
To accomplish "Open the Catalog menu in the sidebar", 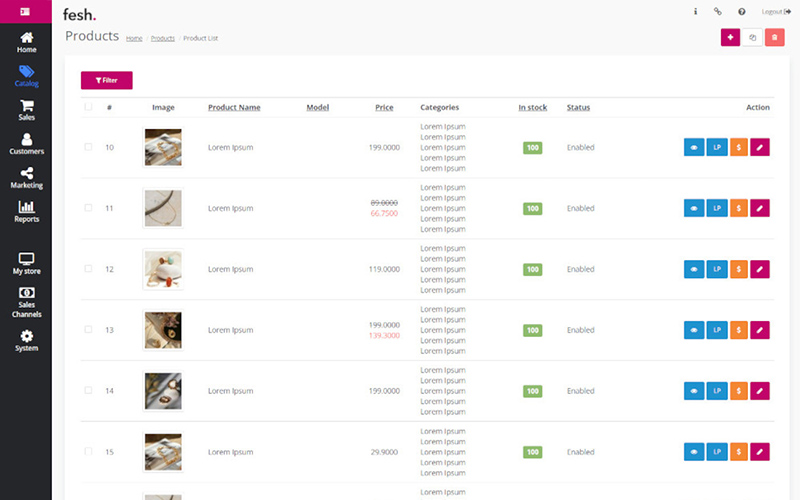I will click(x=26, y=77).
